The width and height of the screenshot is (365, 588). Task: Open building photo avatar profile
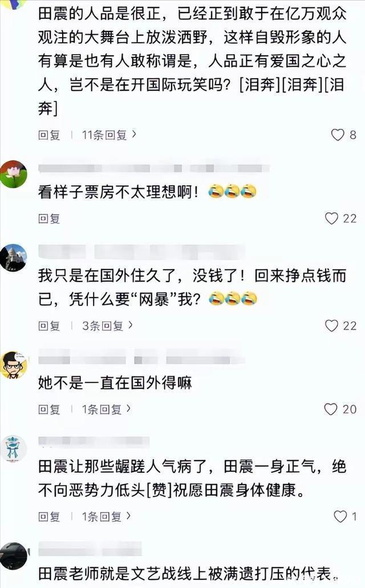tap(14, 257)
